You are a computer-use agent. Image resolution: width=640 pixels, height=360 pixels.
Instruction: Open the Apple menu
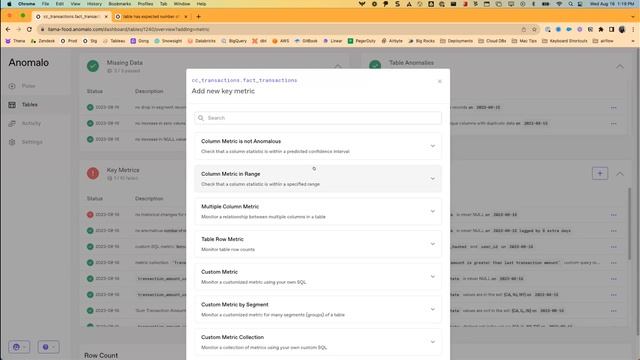(9, 4)
